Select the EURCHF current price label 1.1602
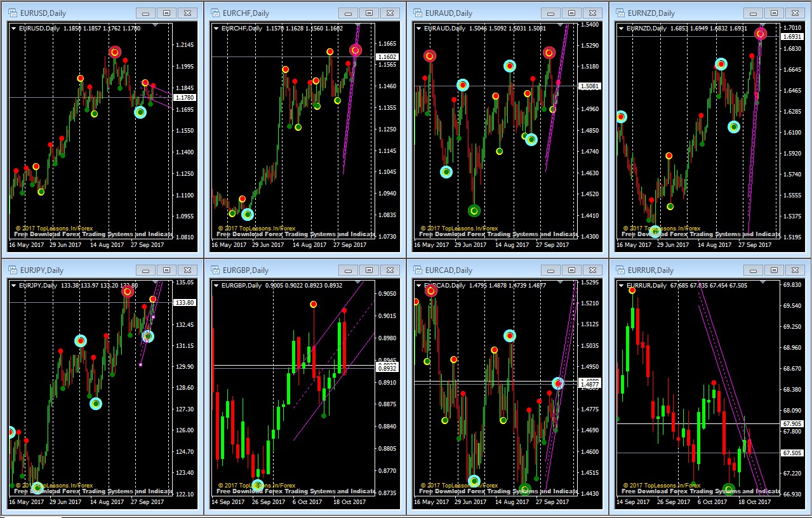Viewport: 812px width, 518px height. click(x=387, y=57)
